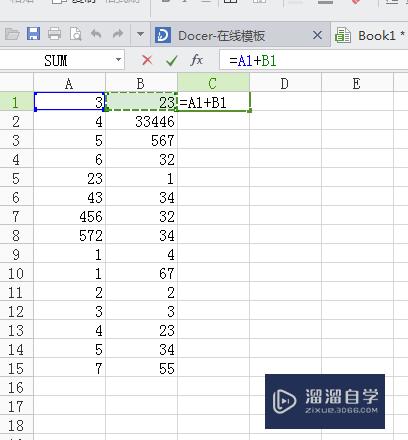Select column A header
Viewport: 408px width, 440px height.
tap(69, 83)
